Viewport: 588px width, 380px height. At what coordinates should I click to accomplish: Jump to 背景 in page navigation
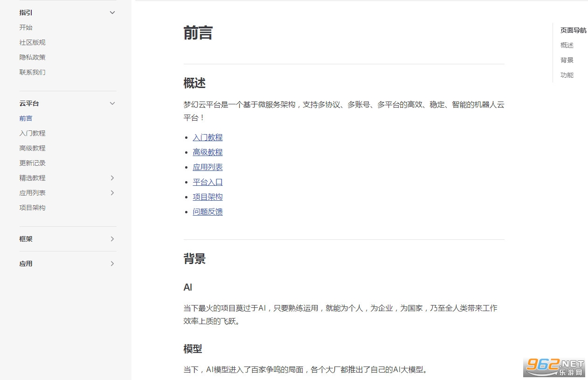[x=567, y=60]
